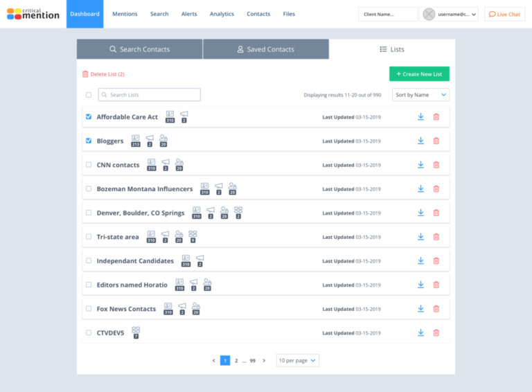The height and width of the screenshot is (392, 532).
Task: Delete the Bloggers list via trash icon
Action: pos(436,141)
